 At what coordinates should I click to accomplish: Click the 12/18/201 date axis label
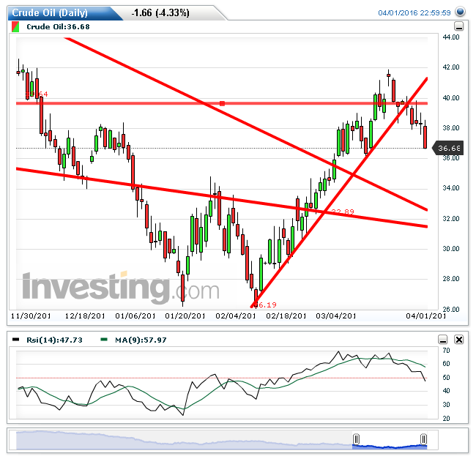pos(85,316)
